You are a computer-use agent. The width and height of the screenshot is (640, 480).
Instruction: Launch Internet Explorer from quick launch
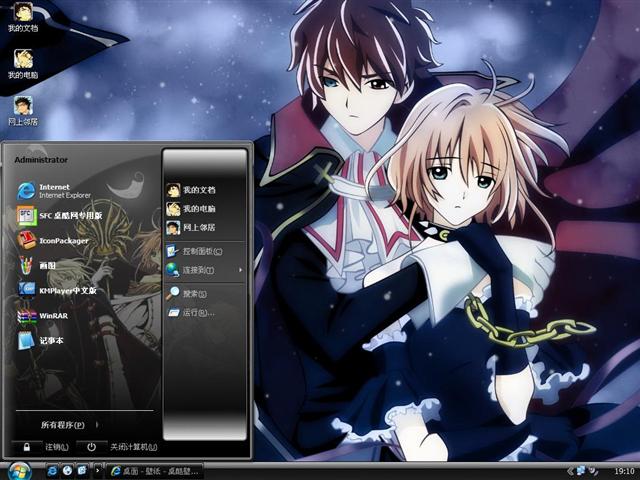pos(52,471)
